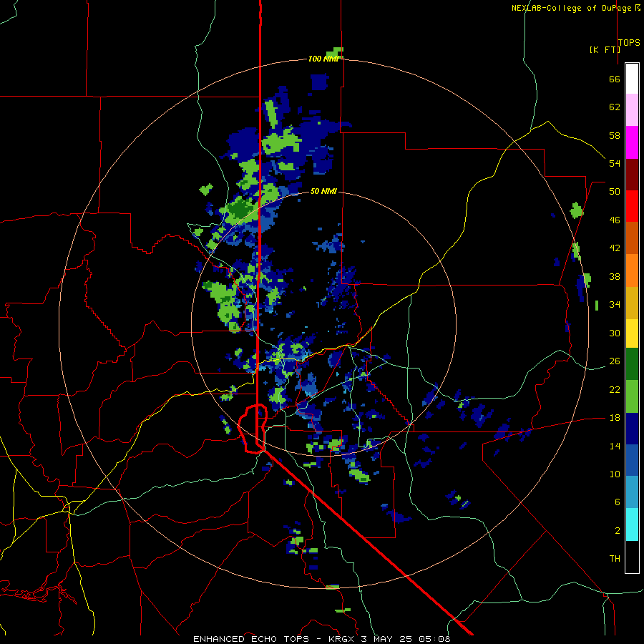The image size is (644, 644).
Task: Click the legend value 30
Action: coord(615,333)
